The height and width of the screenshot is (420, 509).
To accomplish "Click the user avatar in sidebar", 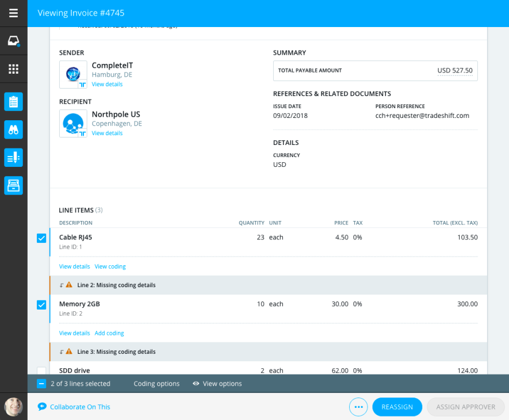I will 13,407.
